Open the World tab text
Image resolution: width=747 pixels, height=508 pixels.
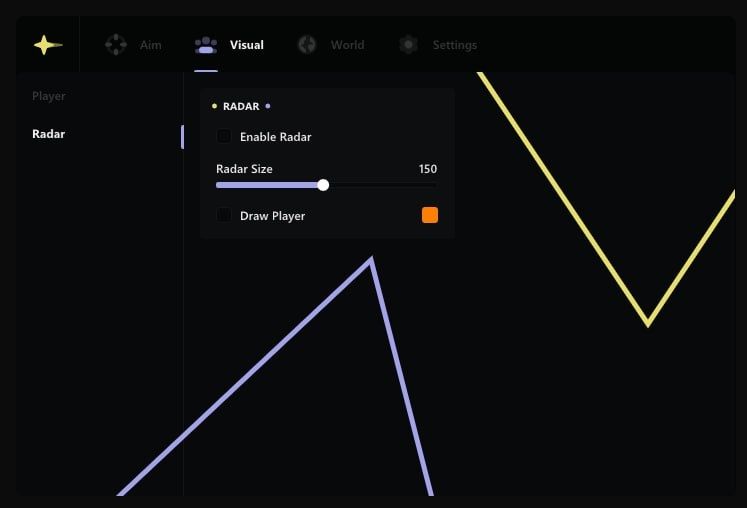coord(348,45)
